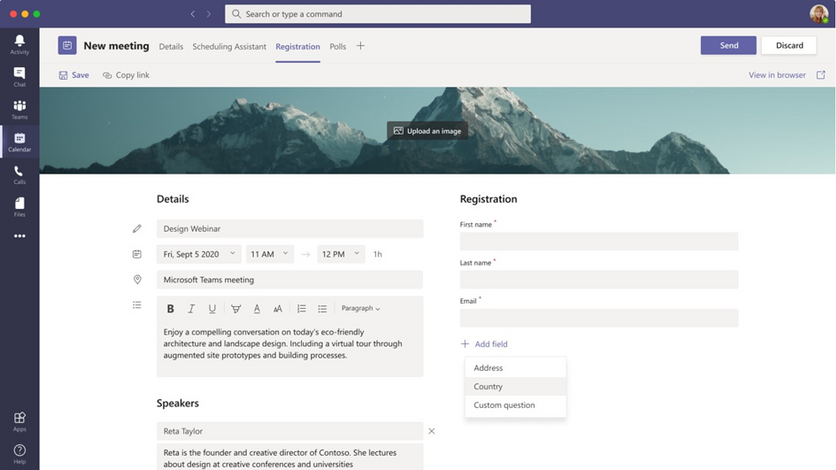Select Country from the add field menu
The height and width of the screenshot is (470, 836).
(488, 387)
